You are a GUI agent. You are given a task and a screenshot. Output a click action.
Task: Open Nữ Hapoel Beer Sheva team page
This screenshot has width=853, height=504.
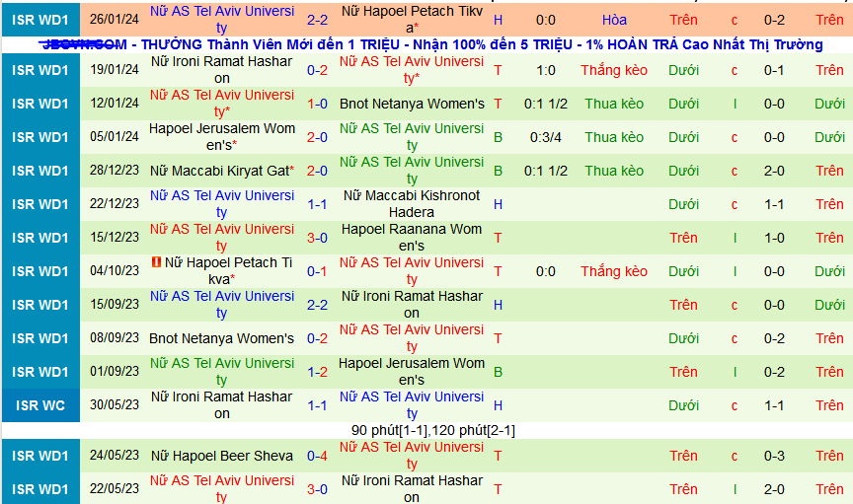pyautogui.click(x=221, y=456)
